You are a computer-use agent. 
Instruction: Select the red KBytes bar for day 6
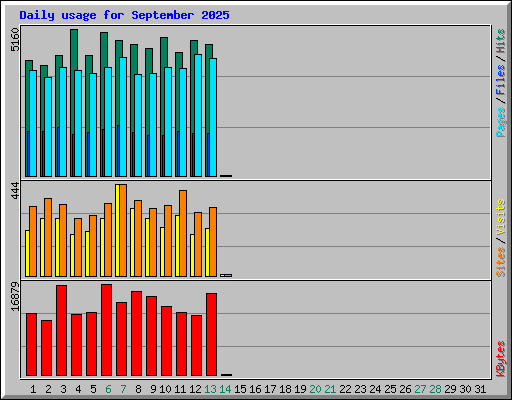tap(106, 330)
